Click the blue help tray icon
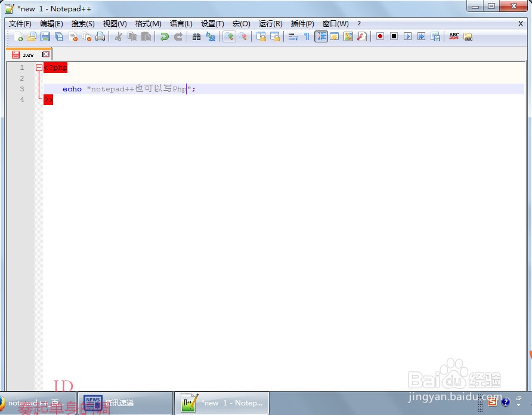Image resolution: width=532 pixels, height=415 pixels. 506,402
